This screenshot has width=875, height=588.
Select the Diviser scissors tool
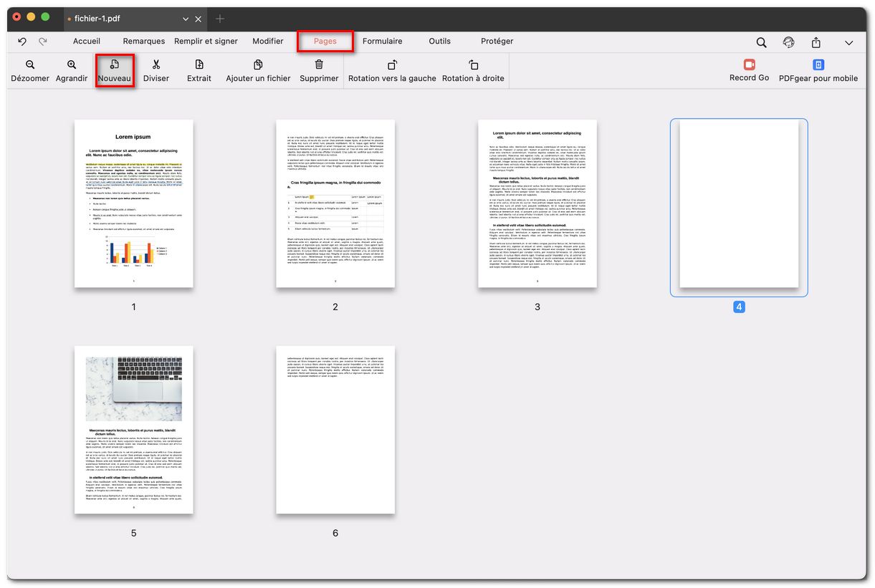[156, 65]
